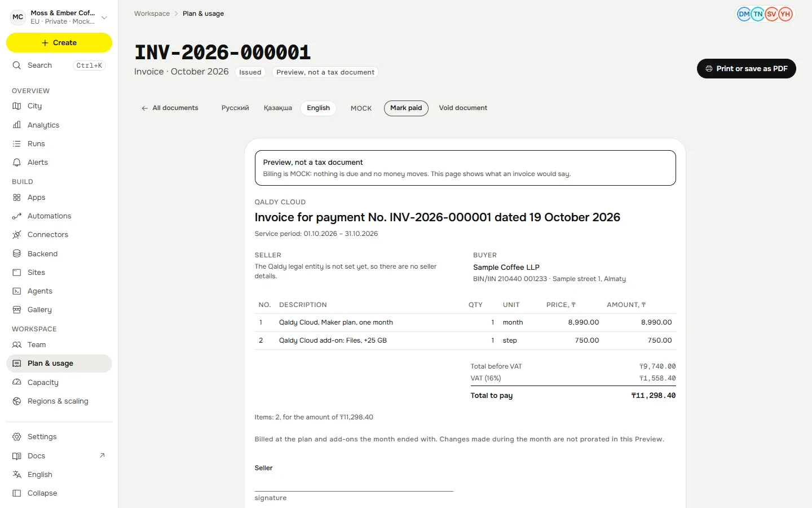Screen dimensions: 812x508
Task: Open the Apps grid icon
Action: (x=17, y=198)
